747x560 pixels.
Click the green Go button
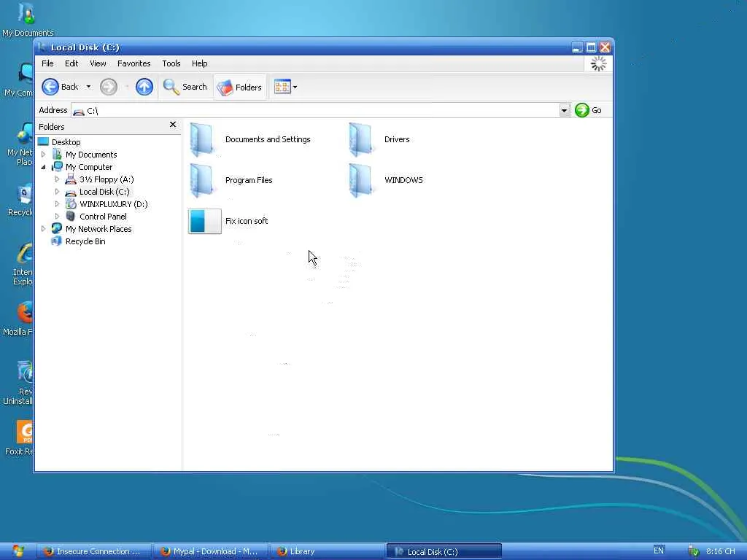coord(588,111)
